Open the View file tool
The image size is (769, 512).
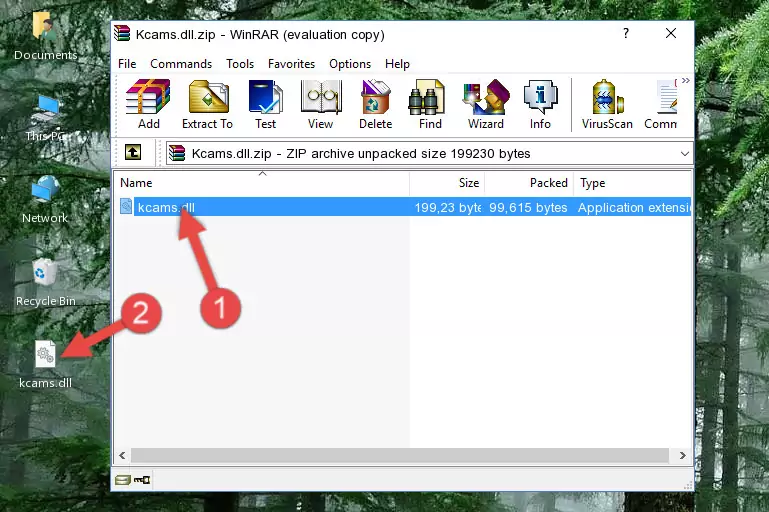(321, 104)
